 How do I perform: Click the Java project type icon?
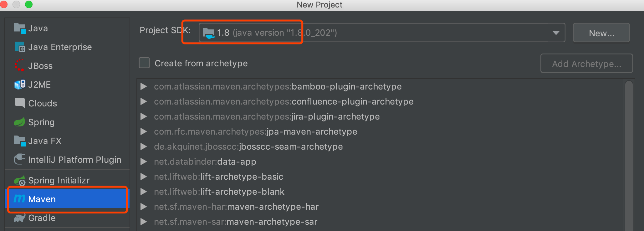point(20,28)
